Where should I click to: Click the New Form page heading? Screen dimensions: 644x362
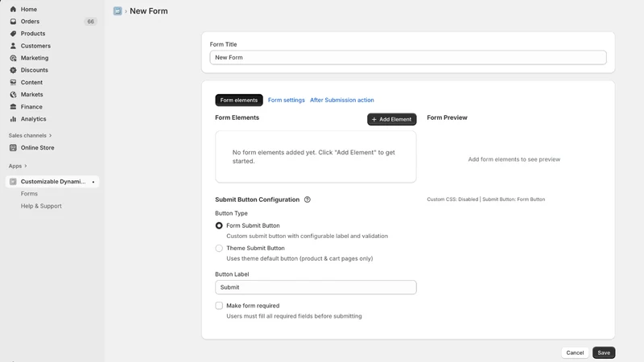149,11
